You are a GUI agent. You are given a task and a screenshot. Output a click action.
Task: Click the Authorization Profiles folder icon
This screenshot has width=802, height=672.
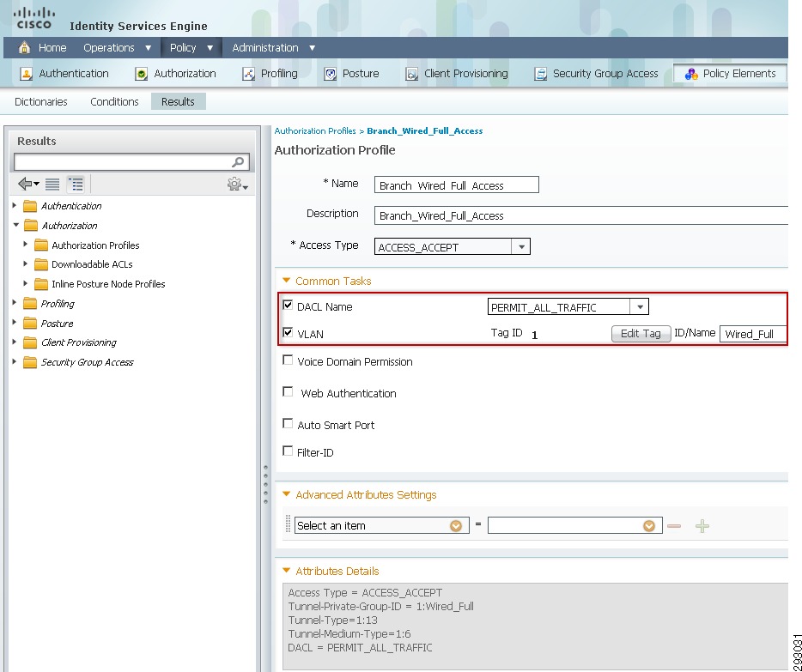(x=41, y=245)
